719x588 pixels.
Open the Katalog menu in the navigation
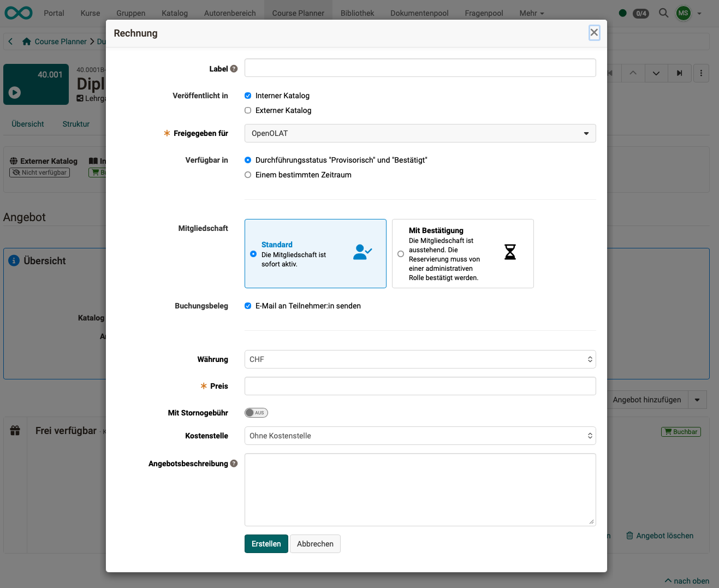click(x=174, y=13)
